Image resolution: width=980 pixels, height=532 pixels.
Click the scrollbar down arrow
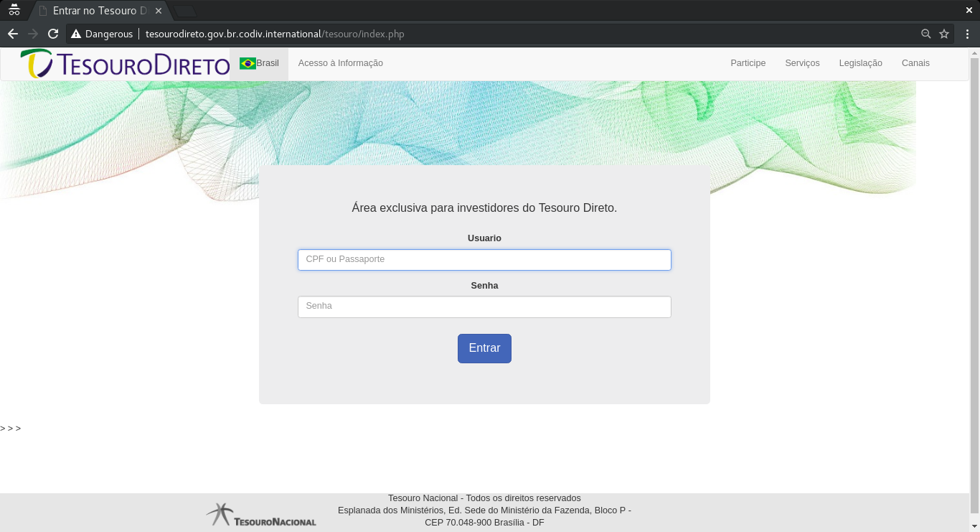(x=974, y=526)
